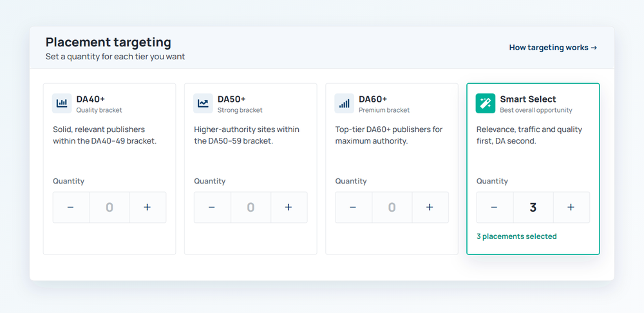The image size is (644, 313).
Task: Click the 3 placements selected status text
Action: point(516,236)
